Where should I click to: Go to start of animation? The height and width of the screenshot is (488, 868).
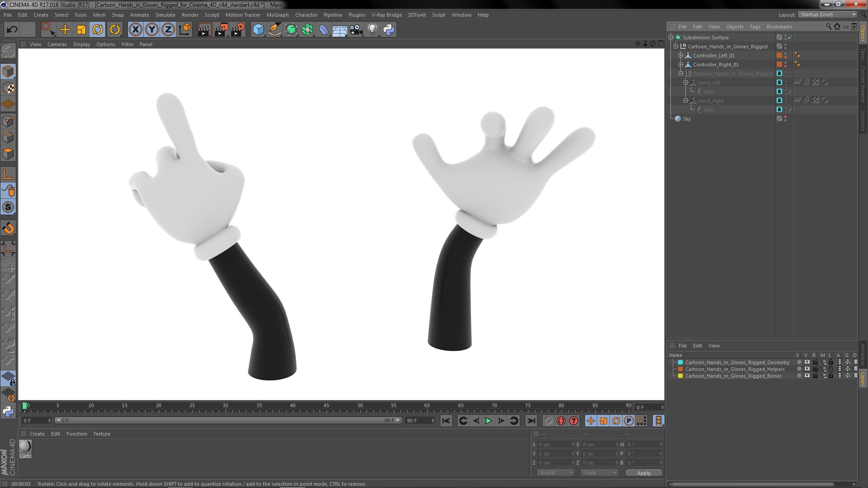446,421
